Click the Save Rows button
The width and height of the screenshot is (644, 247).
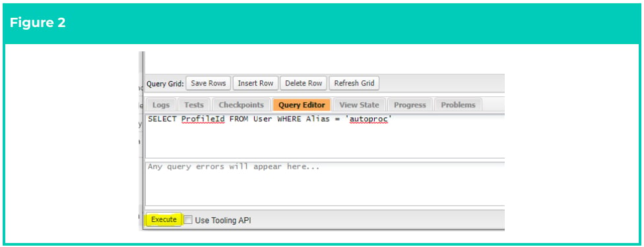click(209, 83)
